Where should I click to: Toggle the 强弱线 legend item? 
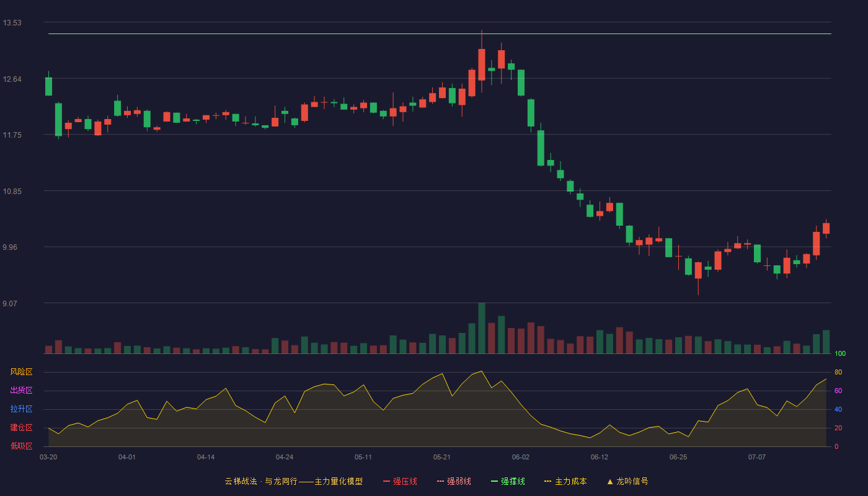tap(454, 481)
